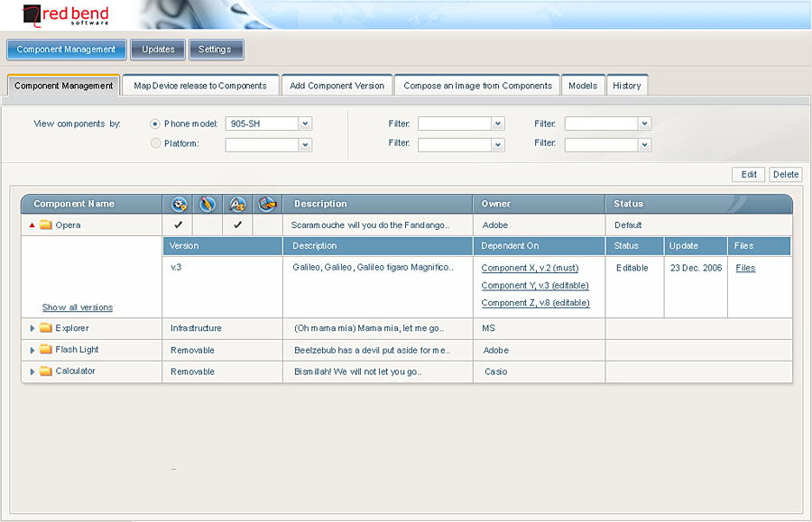
Task: Click the Explorer folder icon
Action: [46, 328]
